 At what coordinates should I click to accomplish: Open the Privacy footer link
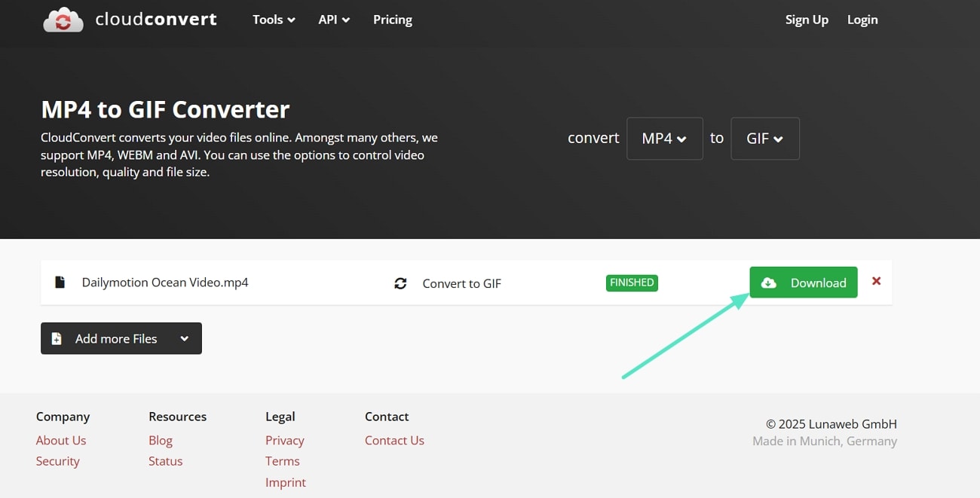point(285,441)
